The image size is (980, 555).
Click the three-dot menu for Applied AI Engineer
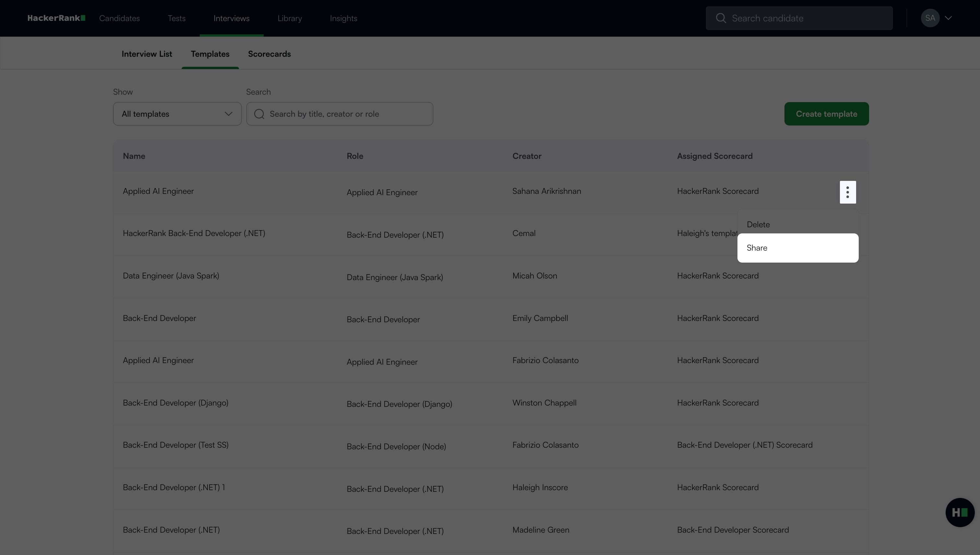(x=847, y=192)
